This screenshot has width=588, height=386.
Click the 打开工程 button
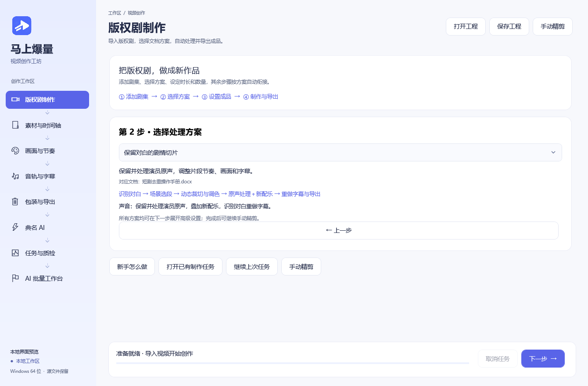click(x=466, y=26)
